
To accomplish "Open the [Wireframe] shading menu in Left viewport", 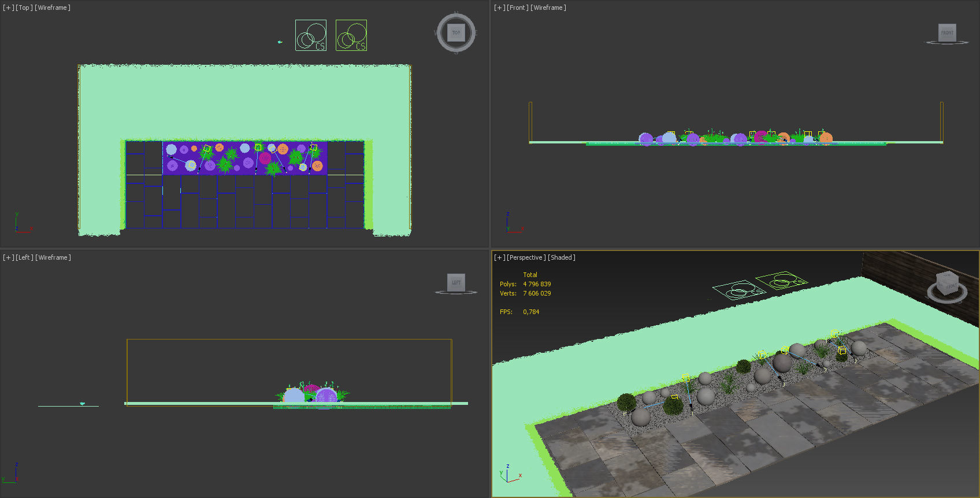I will pyautogui.click(x=53, y=257).
